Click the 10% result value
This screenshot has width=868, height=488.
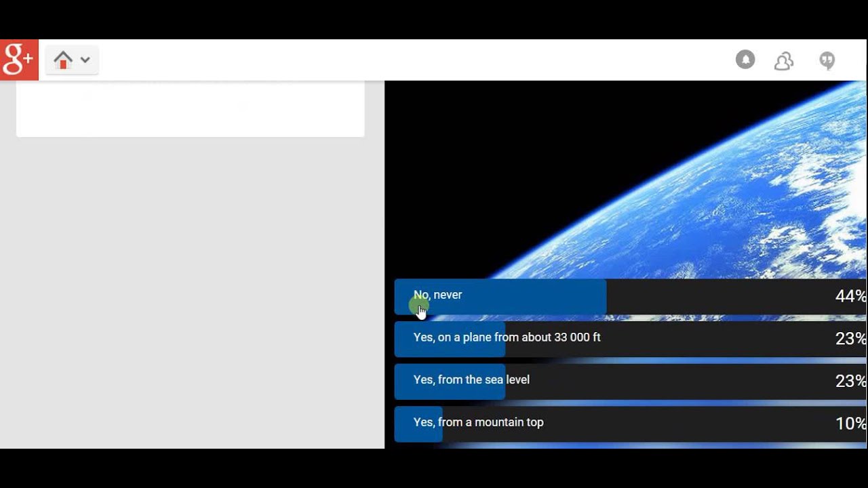click(x=850, y=424)
